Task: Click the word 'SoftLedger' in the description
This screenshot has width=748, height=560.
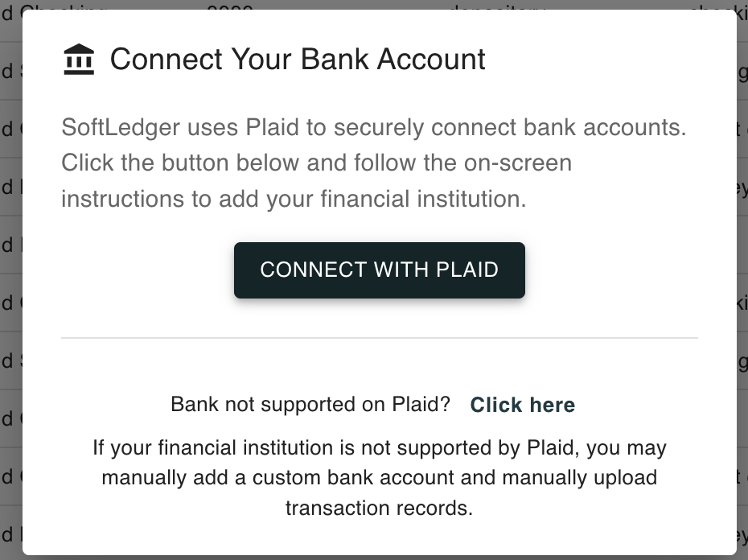Action: [x=121, y=127]
